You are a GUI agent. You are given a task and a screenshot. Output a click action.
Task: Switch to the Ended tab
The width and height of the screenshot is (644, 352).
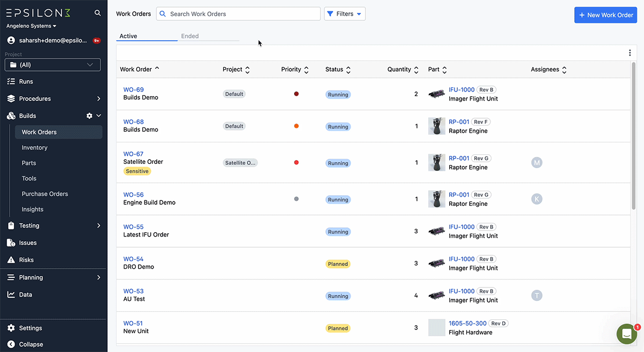point(190,36)
